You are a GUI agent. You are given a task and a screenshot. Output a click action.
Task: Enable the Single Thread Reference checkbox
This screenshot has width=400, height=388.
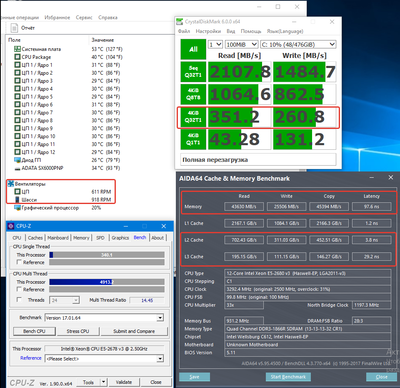pyautogui.click(x=19, y=262)
